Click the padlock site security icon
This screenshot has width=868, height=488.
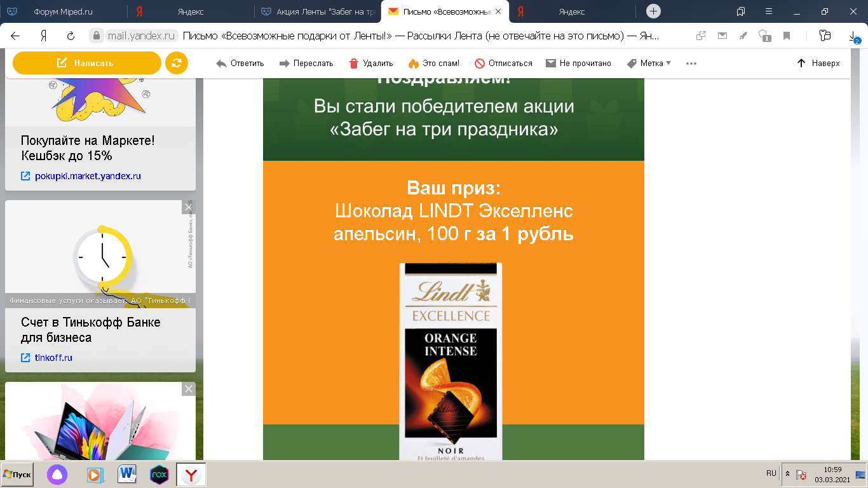(x=96, y=36)
